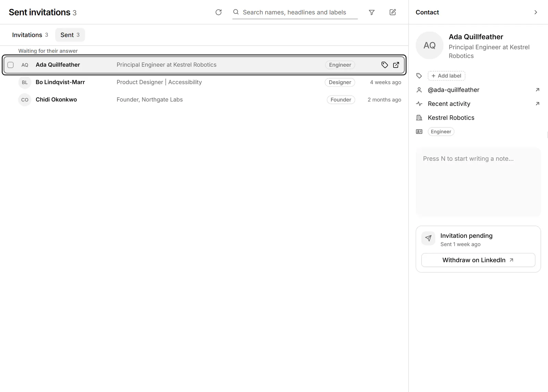Screen dimensions: 548x392
Task: Click the refresh icon in the header
Action: [x=219, y=12]
